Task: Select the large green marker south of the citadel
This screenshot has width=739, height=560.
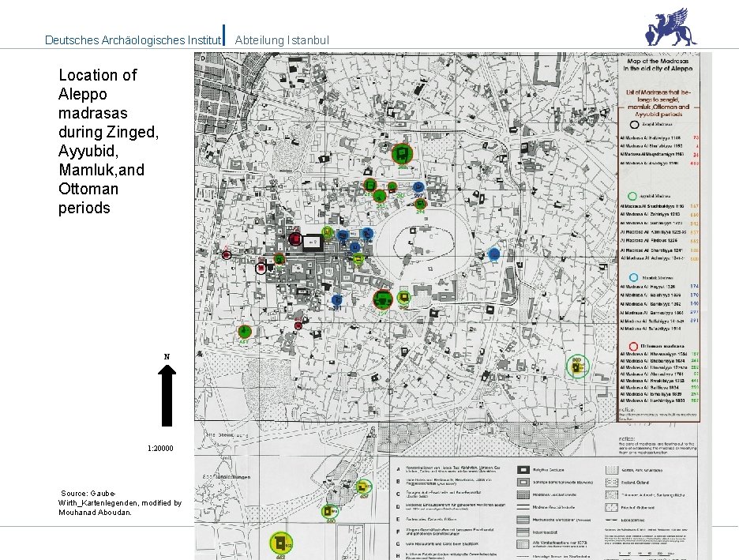Action: point(383,299)
